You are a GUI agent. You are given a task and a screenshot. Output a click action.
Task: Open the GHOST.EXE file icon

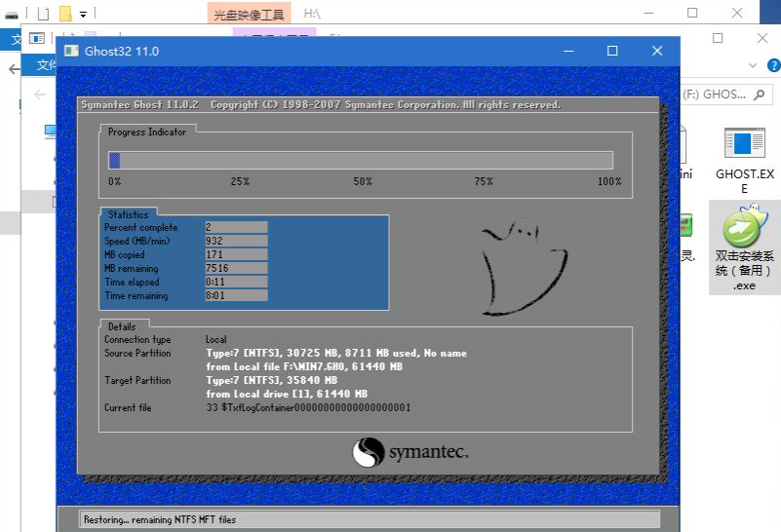tap(744, 144)
